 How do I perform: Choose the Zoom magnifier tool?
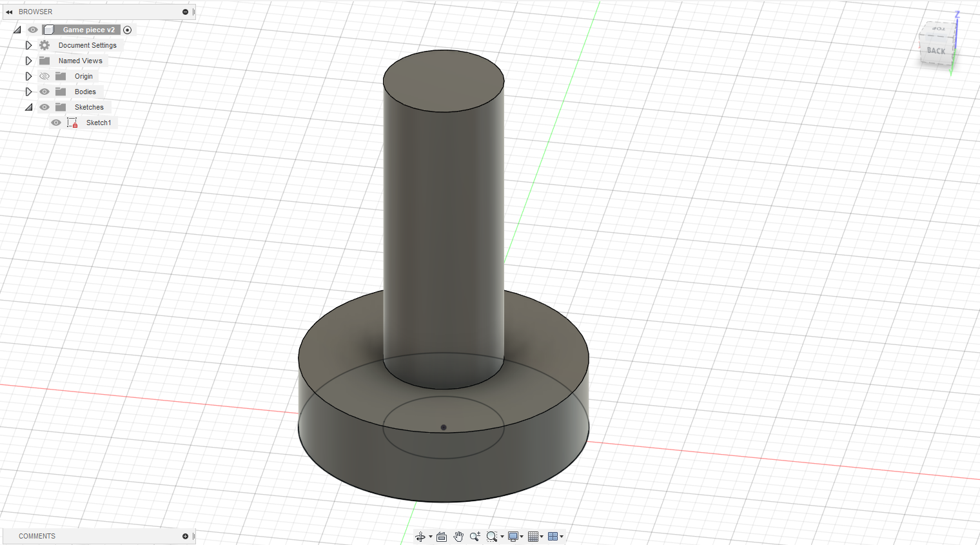point(475,537)
